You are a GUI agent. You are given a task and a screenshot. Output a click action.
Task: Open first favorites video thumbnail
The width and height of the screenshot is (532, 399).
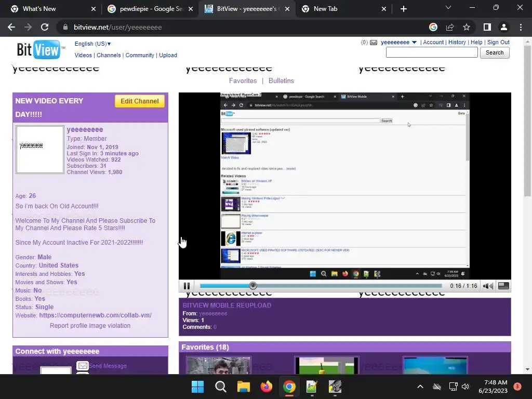click(x=219, y=365)
